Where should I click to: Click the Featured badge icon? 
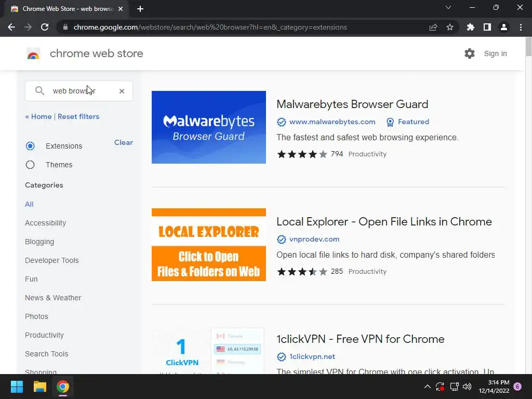(390, 122)
